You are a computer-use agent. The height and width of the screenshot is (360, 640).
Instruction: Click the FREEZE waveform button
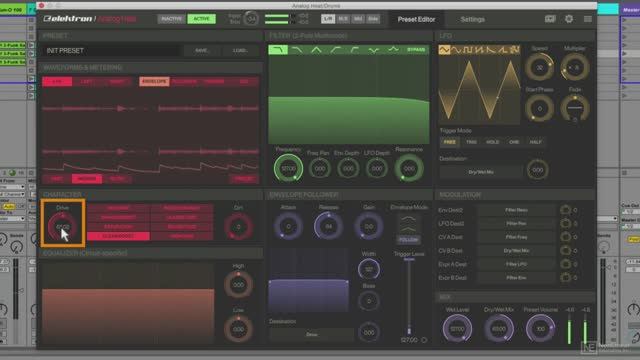(x=244, y=179)
